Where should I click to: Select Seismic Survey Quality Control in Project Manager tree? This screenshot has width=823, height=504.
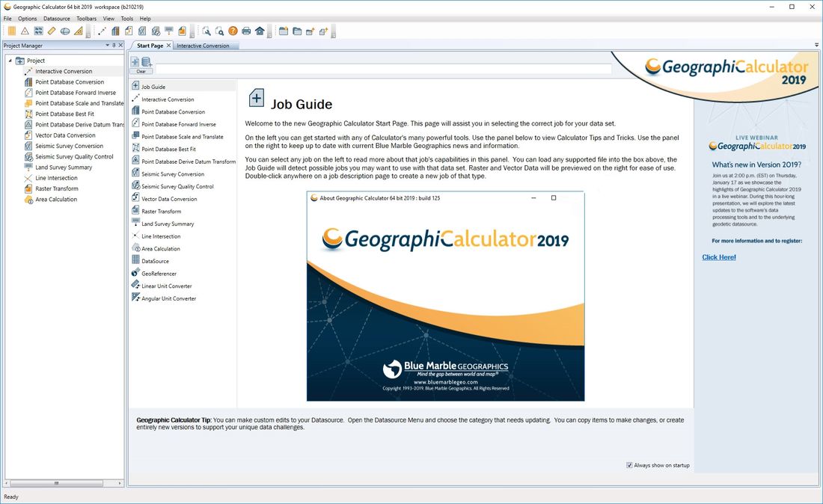[74, 157]
